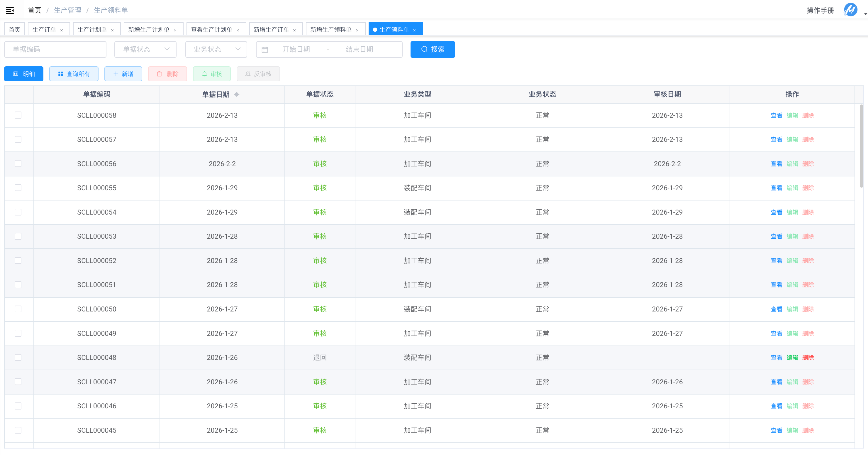Check the checkbox for SCLL000058
This screenshot has height=455, width=868.
pos(18,115)
